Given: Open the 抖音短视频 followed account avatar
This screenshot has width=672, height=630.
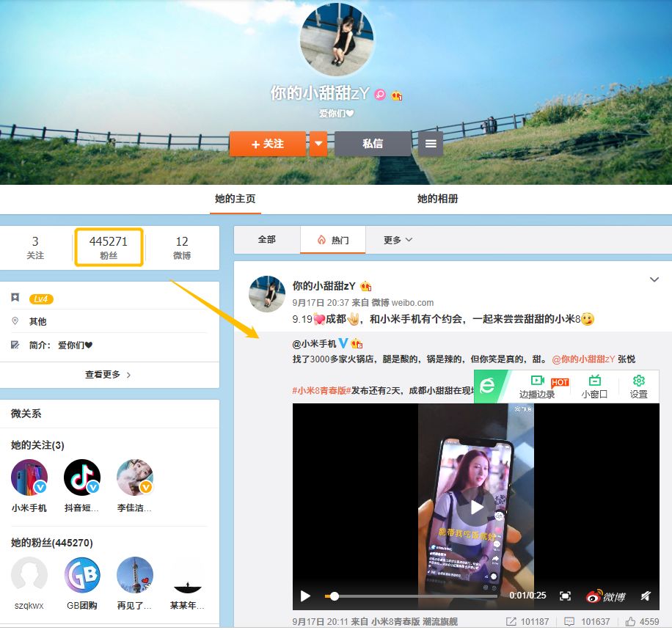Looking at the screenshot, I should [82, 477].
